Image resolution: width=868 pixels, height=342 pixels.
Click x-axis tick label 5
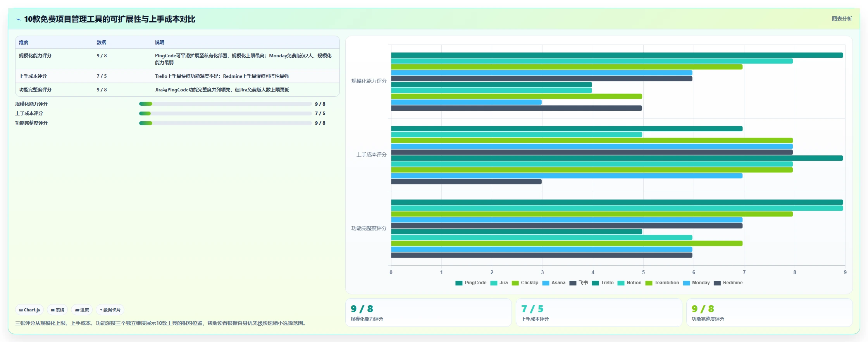(643, 273)
